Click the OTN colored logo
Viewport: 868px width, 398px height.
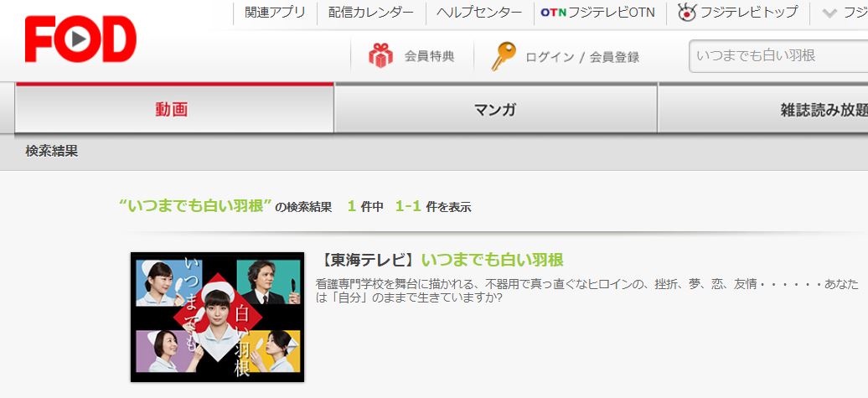click(554, 13)
